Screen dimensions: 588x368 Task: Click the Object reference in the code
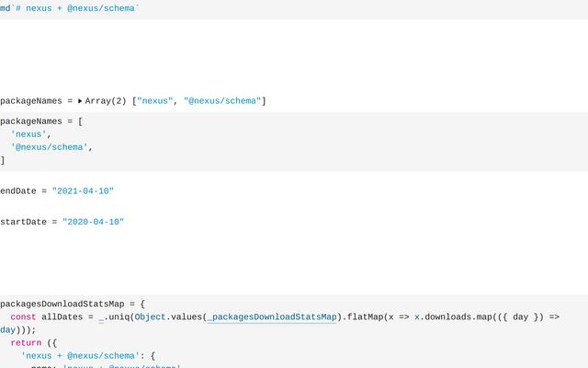pyautogui.click(x=150, y=316)
